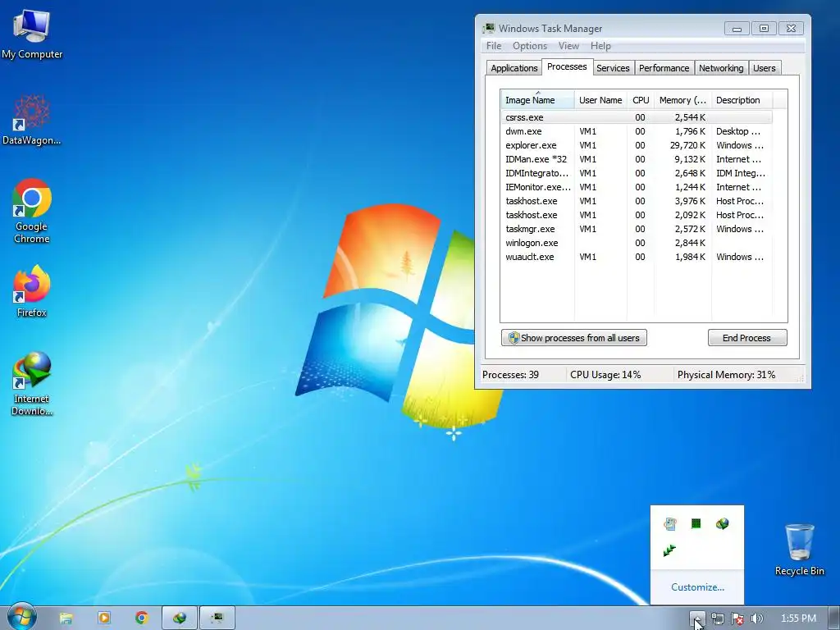The height and width of the screenshot is (630, 840).
Task: Open the Options menu
Action: tap(530, 46)
